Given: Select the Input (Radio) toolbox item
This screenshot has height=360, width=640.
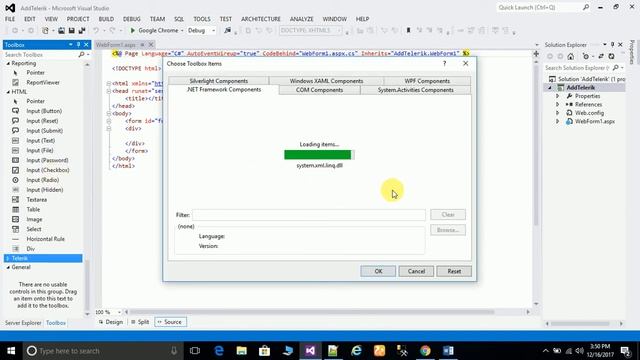Looking at the screenshot, I should pos(42,180).
